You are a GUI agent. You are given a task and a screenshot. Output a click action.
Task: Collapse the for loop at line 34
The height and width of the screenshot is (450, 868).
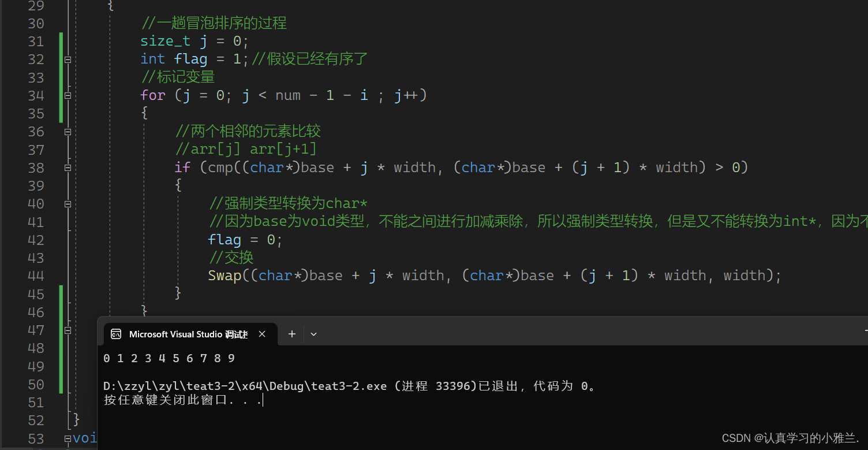click(68, 95)
